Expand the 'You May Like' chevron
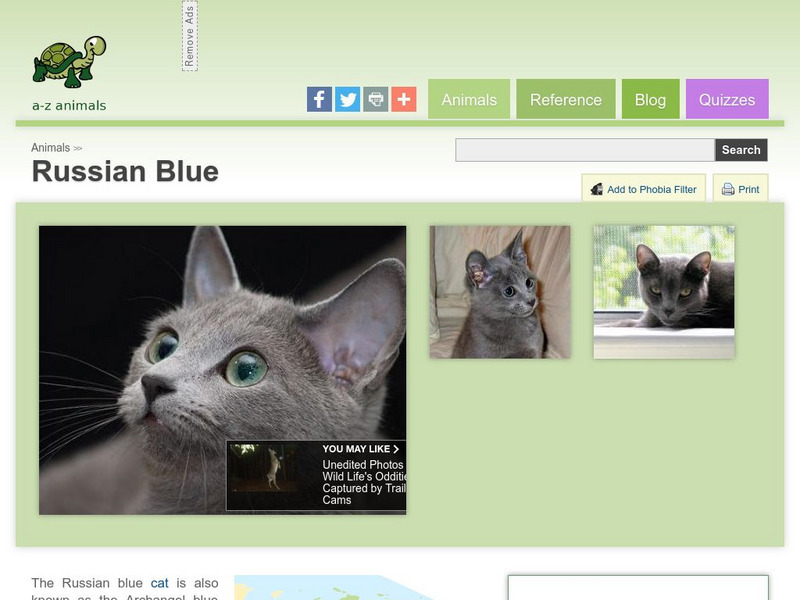 click(x=396, y=449)
